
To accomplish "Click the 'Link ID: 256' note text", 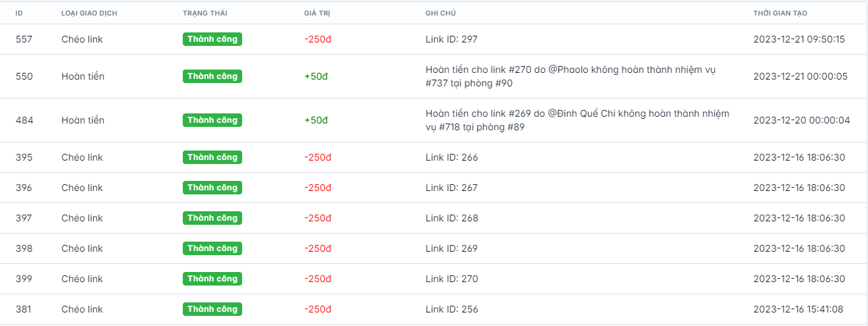I will [x=451, y=309].
